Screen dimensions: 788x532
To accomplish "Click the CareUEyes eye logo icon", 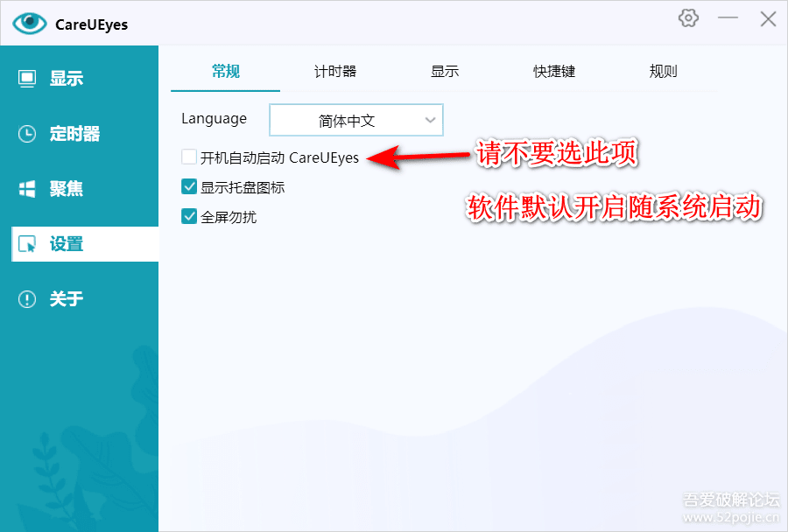I will coord(29,24).
